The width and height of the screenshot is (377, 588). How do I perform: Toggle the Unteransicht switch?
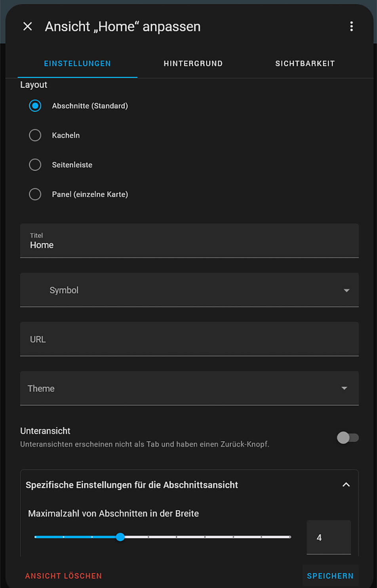pyautogui.click(x=347, y=438)
